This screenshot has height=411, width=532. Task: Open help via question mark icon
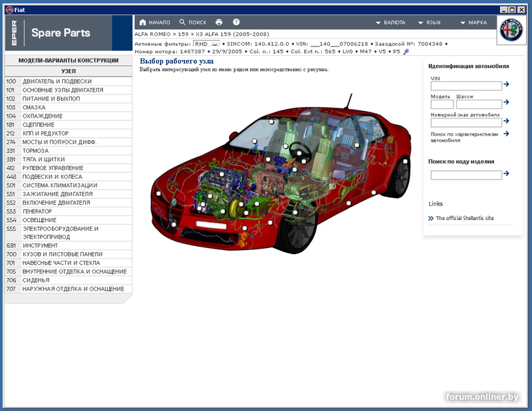[236, 23]
